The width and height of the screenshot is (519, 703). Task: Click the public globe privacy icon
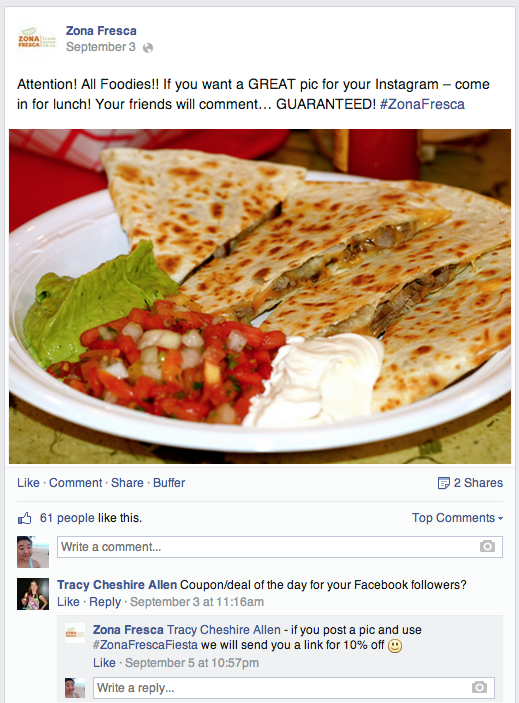[147, 48]
